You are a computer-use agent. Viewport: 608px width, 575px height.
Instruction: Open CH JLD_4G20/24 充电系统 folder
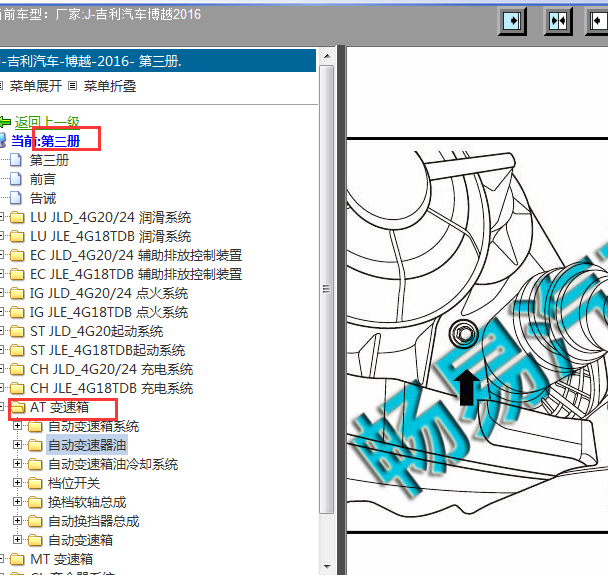point(111,369)
